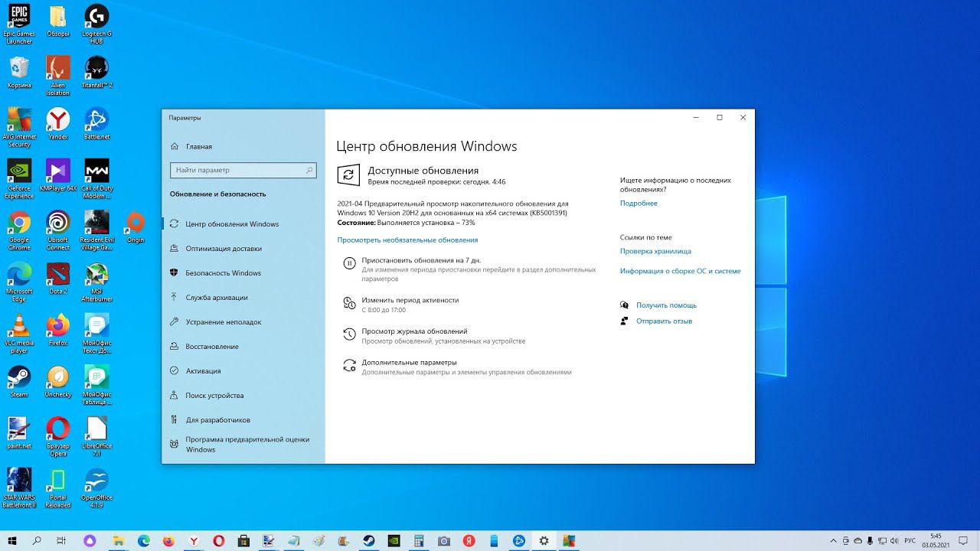Switch to the Активация section

pos(243,371)
